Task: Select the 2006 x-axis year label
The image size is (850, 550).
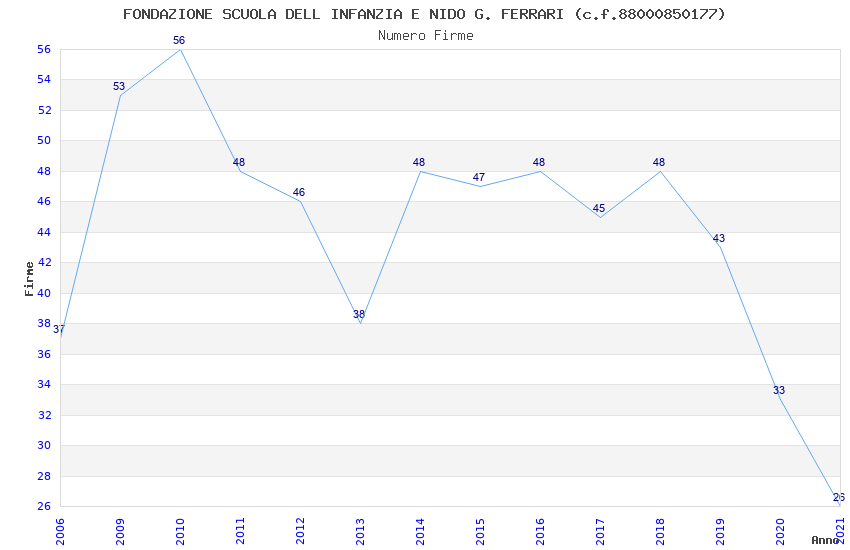Action: 60,531
